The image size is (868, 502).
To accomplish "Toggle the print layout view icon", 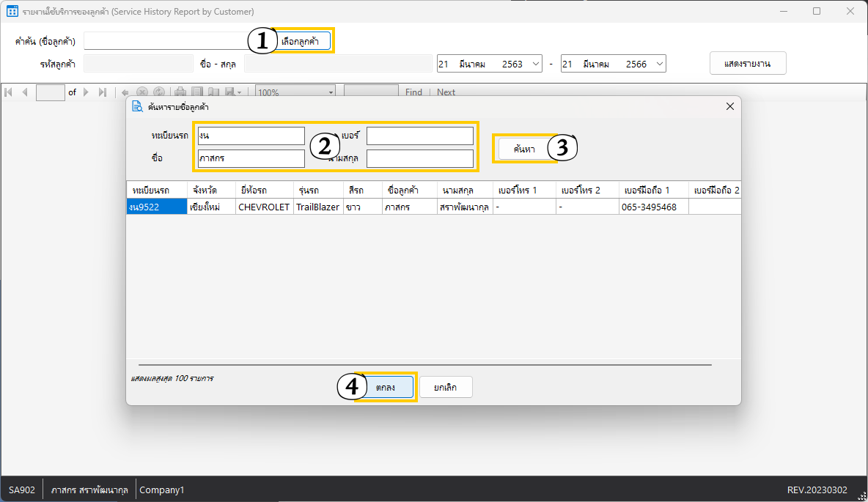I will [196, 92].
